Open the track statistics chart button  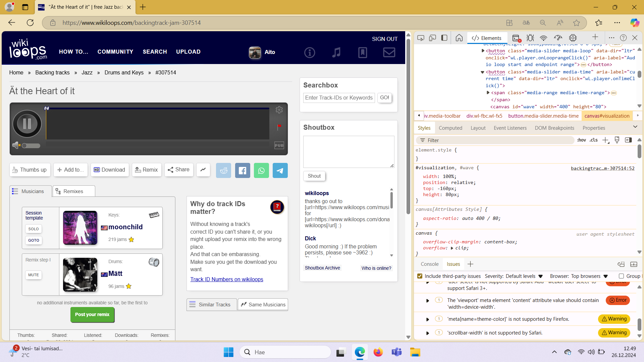tap(203, 170)
